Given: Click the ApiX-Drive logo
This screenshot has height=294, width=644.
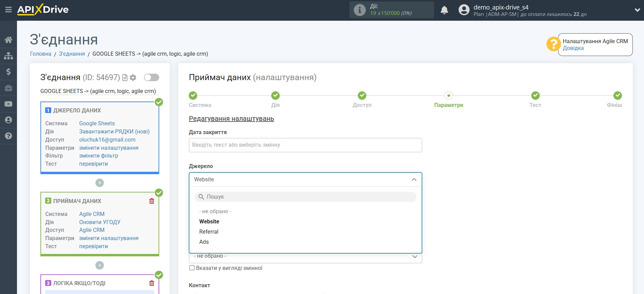Looking at the screenshot, I should click(43, 10).
